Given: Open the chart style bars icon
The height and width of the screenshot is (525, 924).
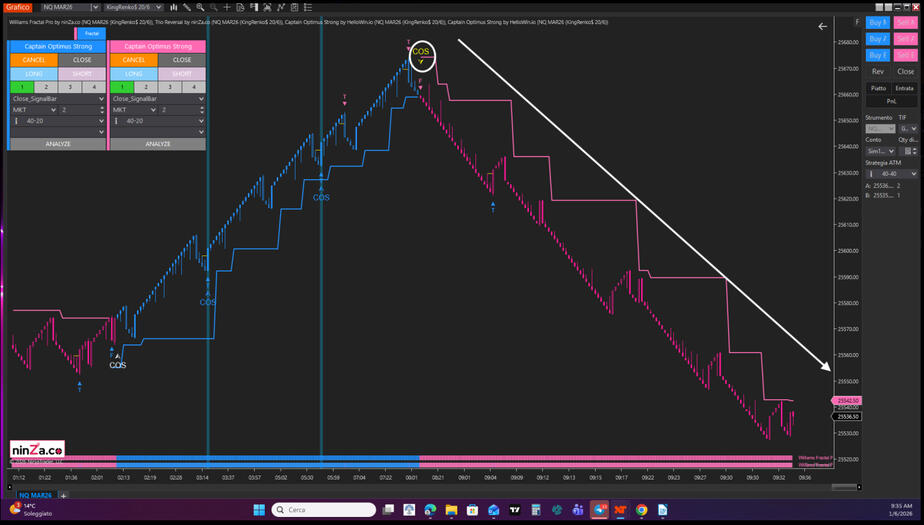Looking at the screenshot, I should tap(174, 7).
